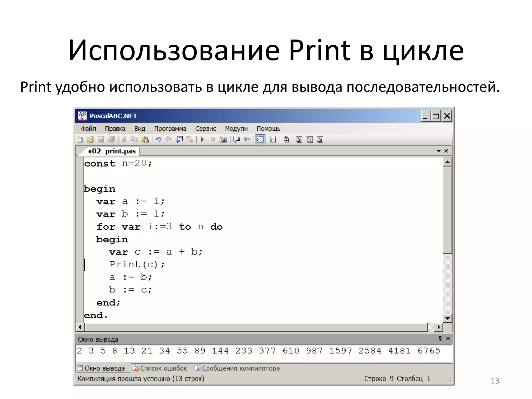Click the PascalABC.NET title bar icon
The height and width of the screenshot is (399, 532).
[82, 116]
